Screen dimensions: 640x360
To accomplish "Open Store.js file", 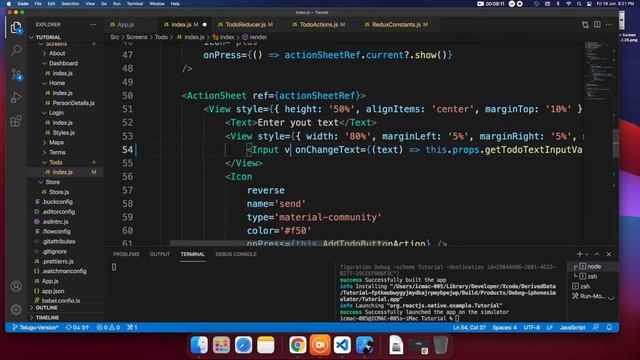I will point(59,192).
